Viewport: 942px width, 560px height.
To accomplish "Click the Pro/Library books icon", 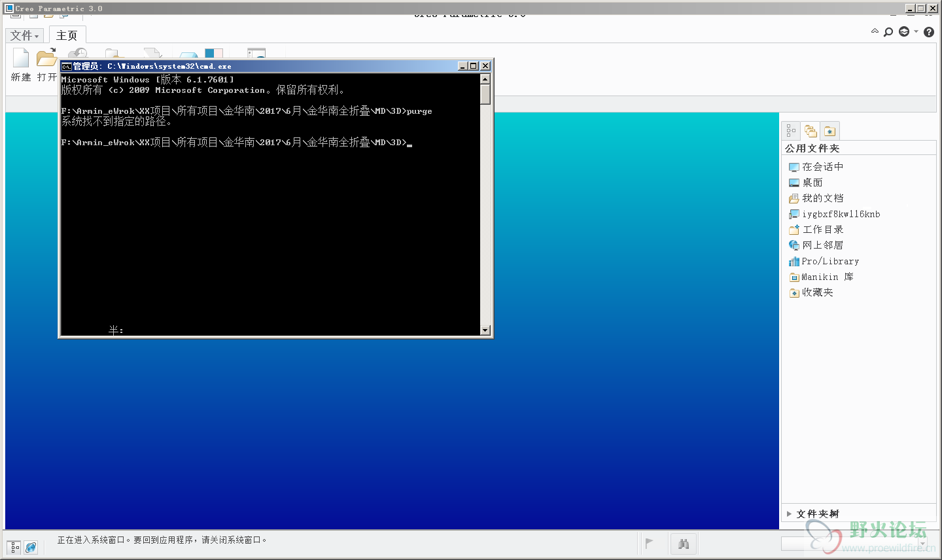I will point(794,262).
